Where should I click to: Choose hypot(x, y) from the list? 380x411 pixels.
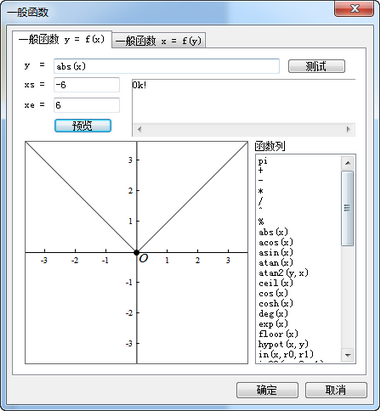point(283,344)
